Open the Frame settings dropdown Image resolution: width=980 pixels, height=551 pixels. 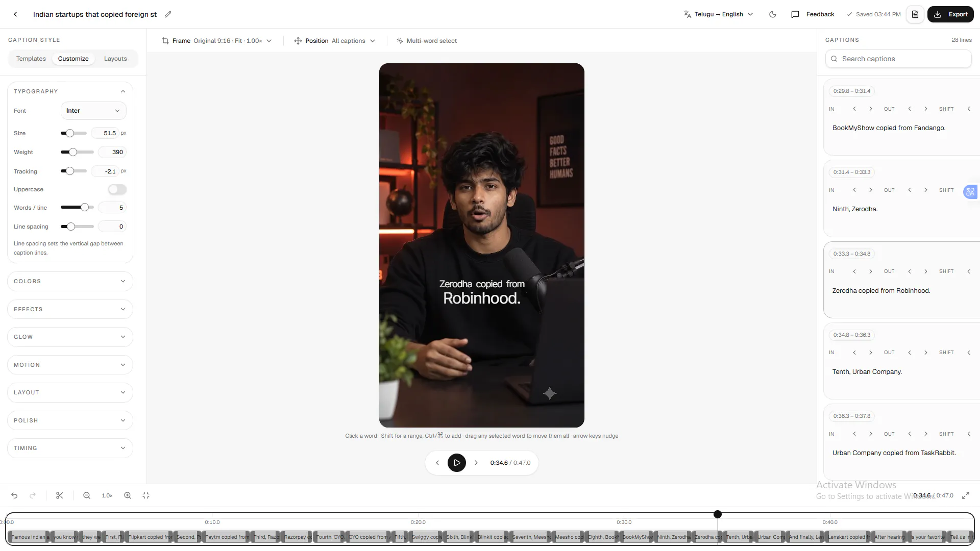[x=217, y=41]
